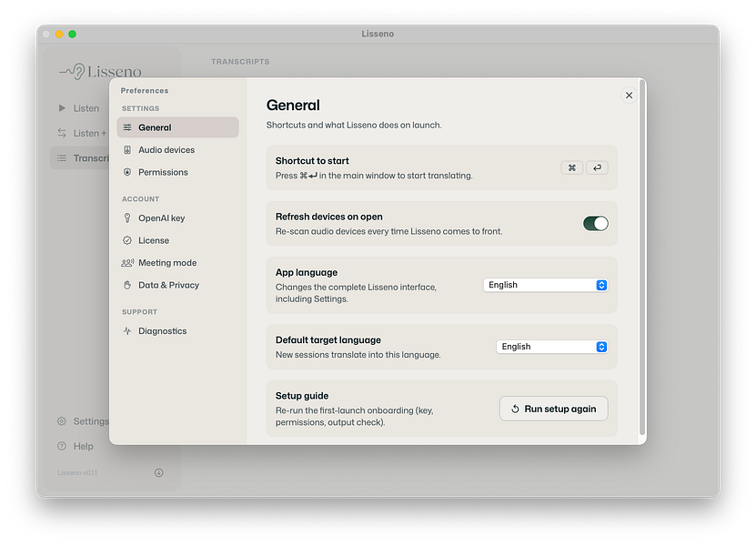Open Meeting mode settings
The height and width of the screenshot is (546, 756).
pos(178,263)
